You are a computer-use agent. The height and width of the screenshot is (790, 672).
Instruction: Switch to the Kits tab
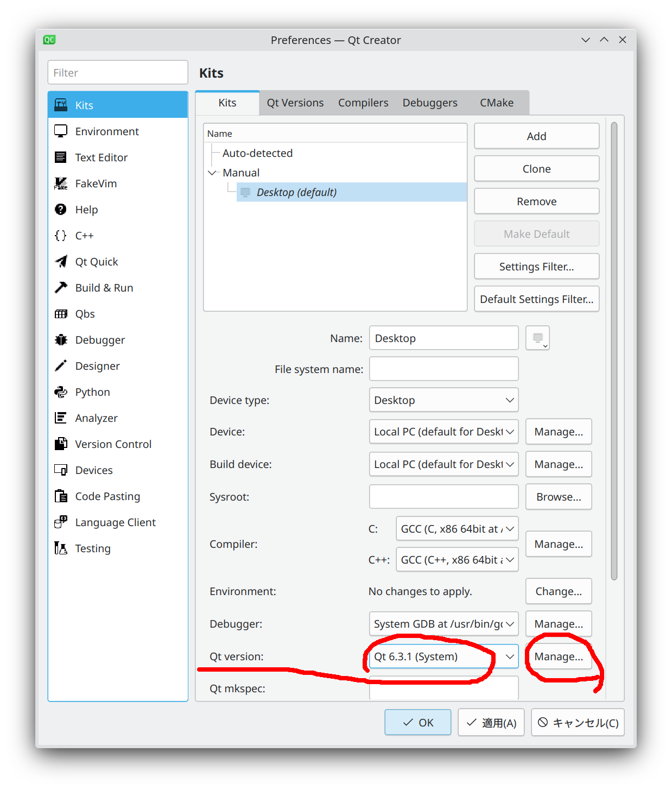[227, 103]
